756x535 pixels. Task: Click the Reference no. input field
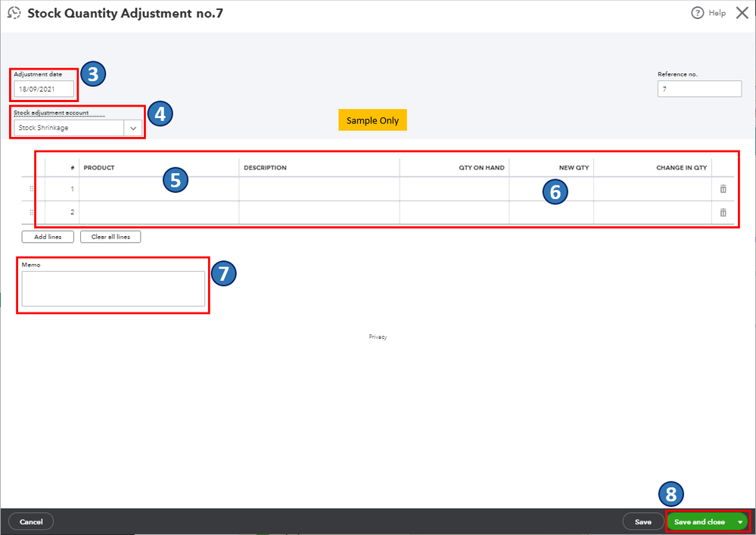699,89
